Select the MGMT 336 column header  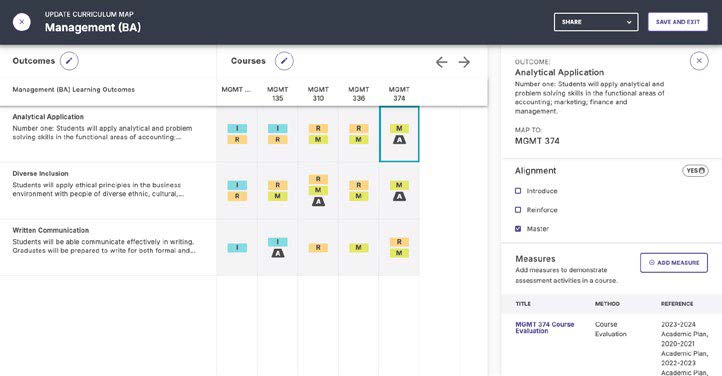point(359,93)
